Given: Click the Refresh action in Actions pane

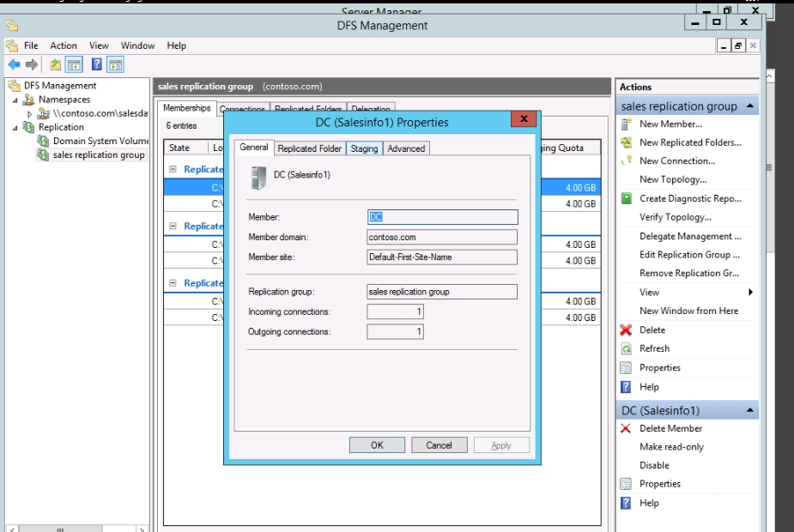Looking at the screenshot, I should (x=654, y=348).
